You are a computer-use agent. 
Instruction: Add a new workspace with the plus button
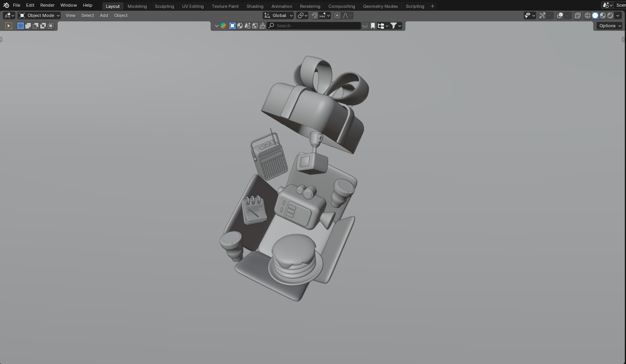pyautogui.click(x=432, y=6)
